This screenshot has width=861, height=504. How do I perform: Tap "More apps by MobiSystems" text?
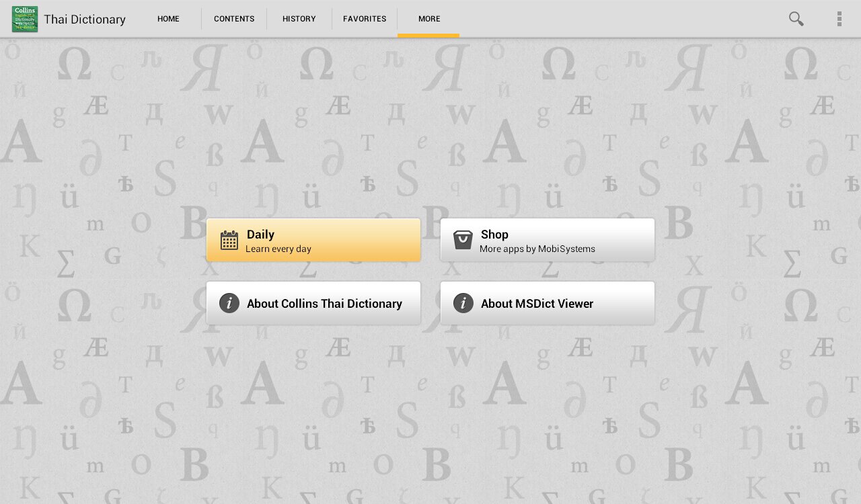(x=537, y=249)
